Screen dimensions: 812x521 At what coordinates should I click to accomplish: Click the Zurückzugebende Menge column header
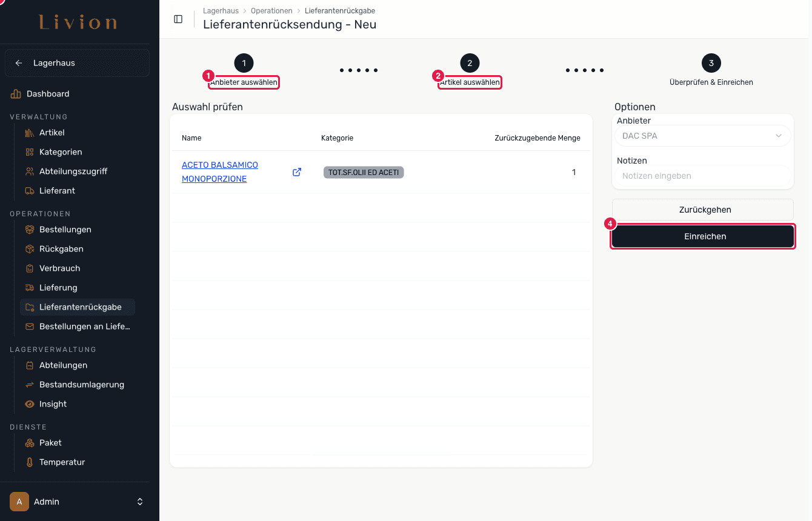pos(537,138)
